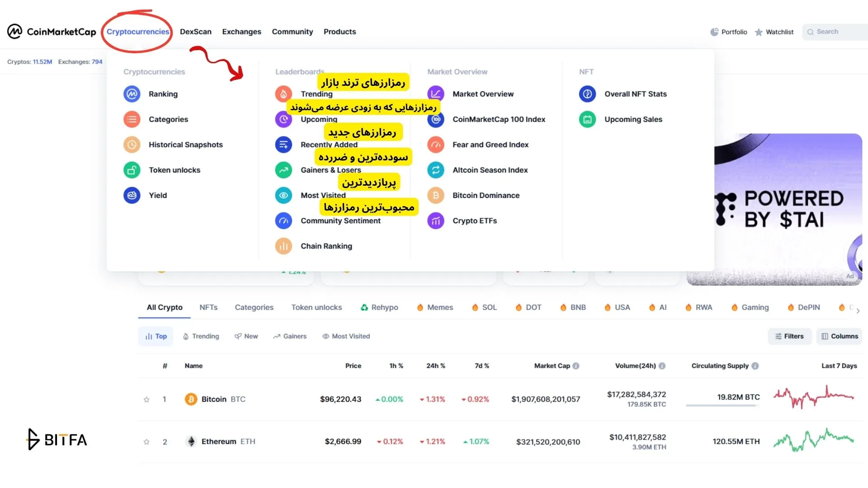The height and width of the screenshot is (488, 868).
Task: Click the Cryptos count 11.52M link
Action: point(42,62)
